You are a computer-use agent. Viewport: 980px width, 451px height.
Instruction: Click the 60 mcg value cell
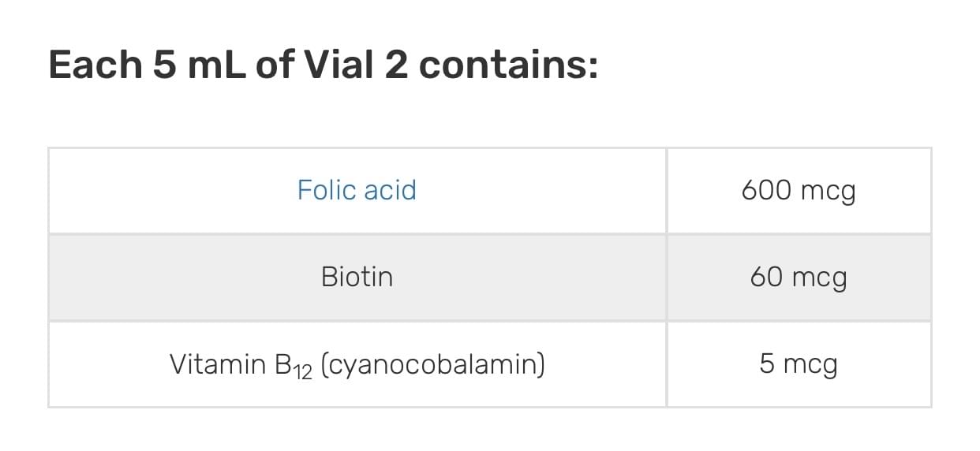[798, 278]
